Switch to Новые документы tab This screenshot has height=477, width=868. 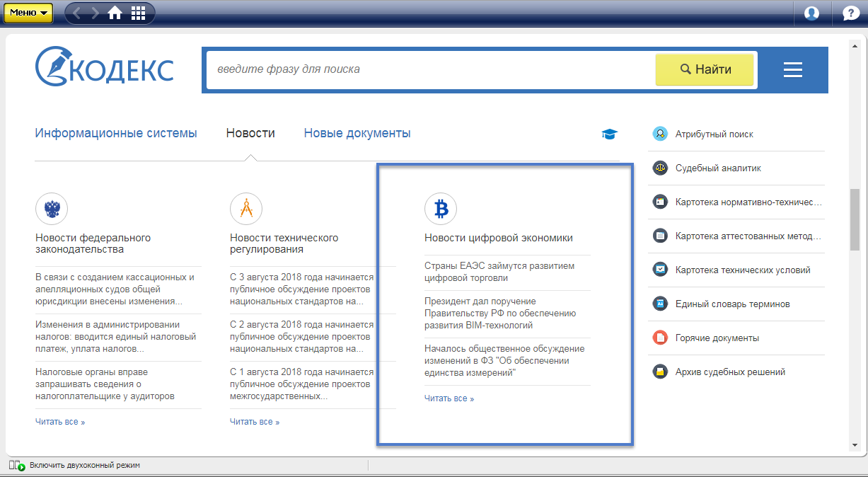pos(357,133)
